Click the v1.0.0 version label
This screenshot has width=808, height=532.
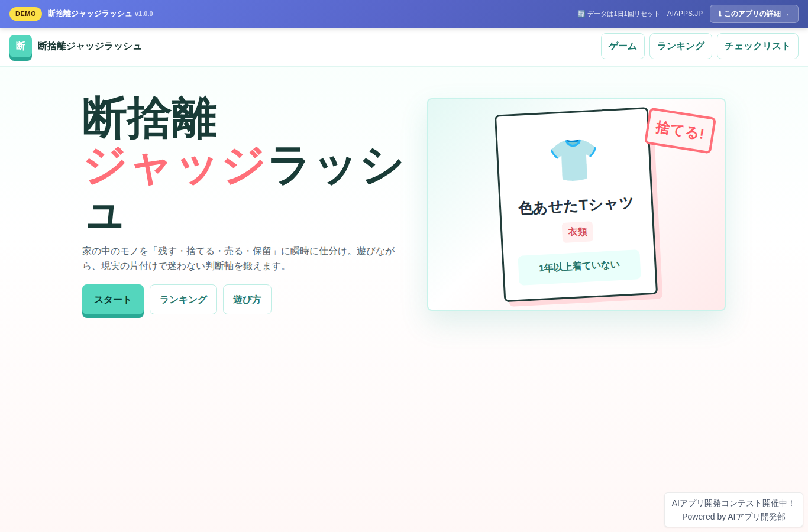144,14
